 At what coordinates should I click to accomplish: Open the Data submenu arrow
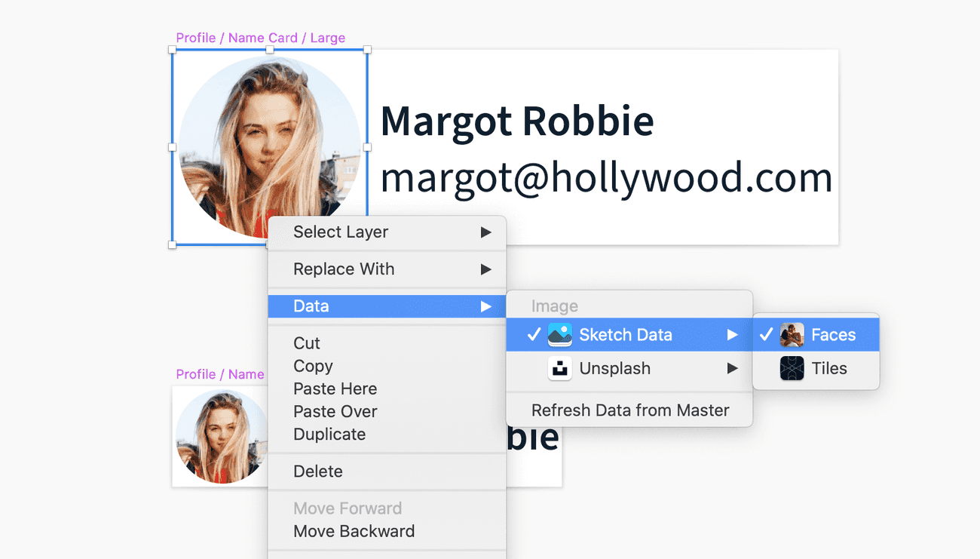(x=486, y=306)
